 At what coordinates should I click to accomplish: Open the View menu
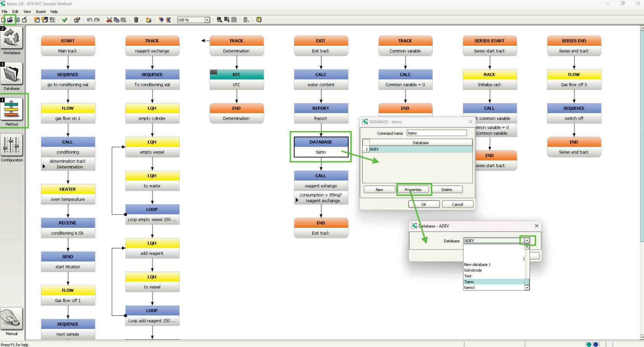pyautogui.click(x=27, y=12)
